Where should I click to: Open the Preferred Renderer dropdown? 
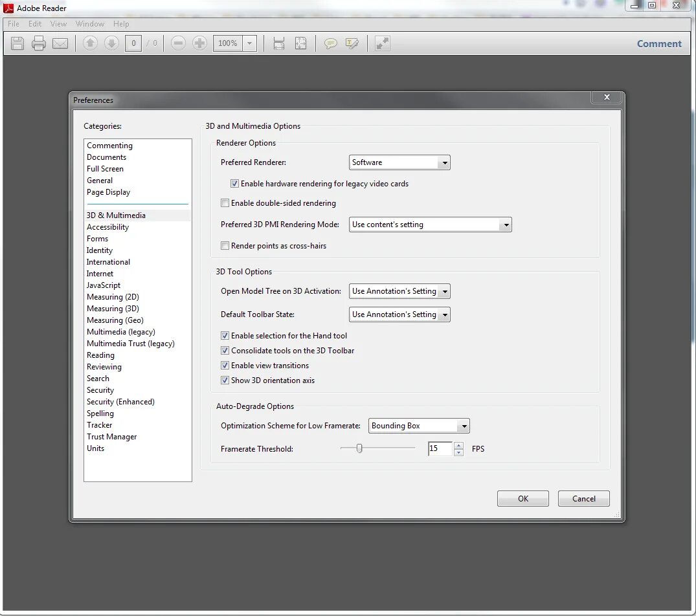(399, 162)
